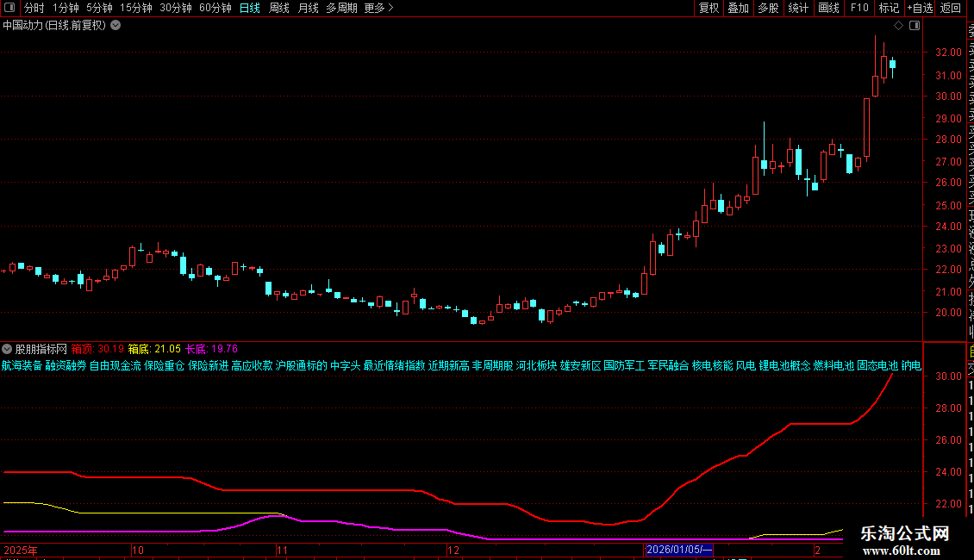
Task: Toggle the side panel icon above chart
Action: pos(915,26)
